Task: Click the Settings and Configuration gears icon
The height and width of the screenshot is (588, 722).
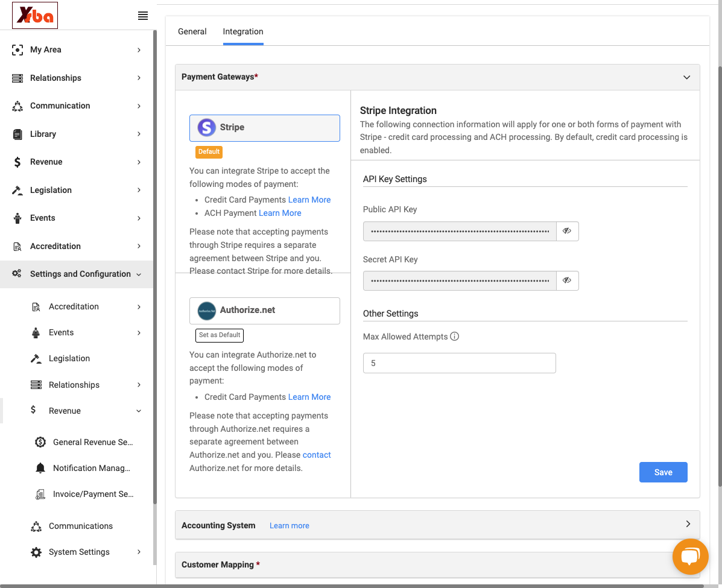Action: (x=17, y=274)
